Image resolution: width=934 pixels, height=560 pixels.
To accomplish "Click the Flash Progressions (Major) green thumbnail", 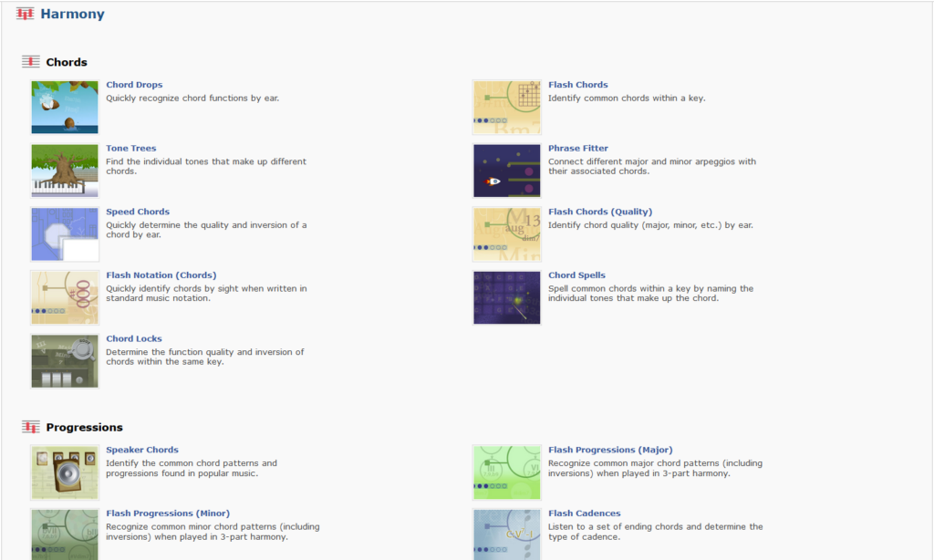I will pos(506,472).
